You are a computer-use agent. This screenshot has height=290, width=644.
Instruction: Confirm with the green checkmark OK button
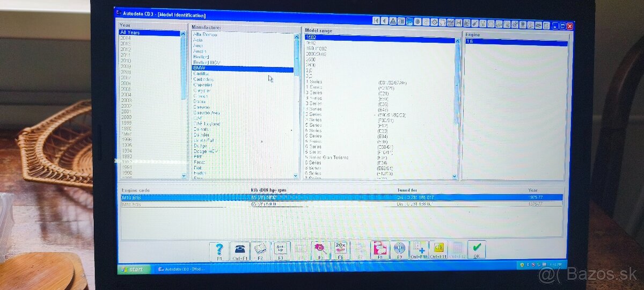pos(476,250)
